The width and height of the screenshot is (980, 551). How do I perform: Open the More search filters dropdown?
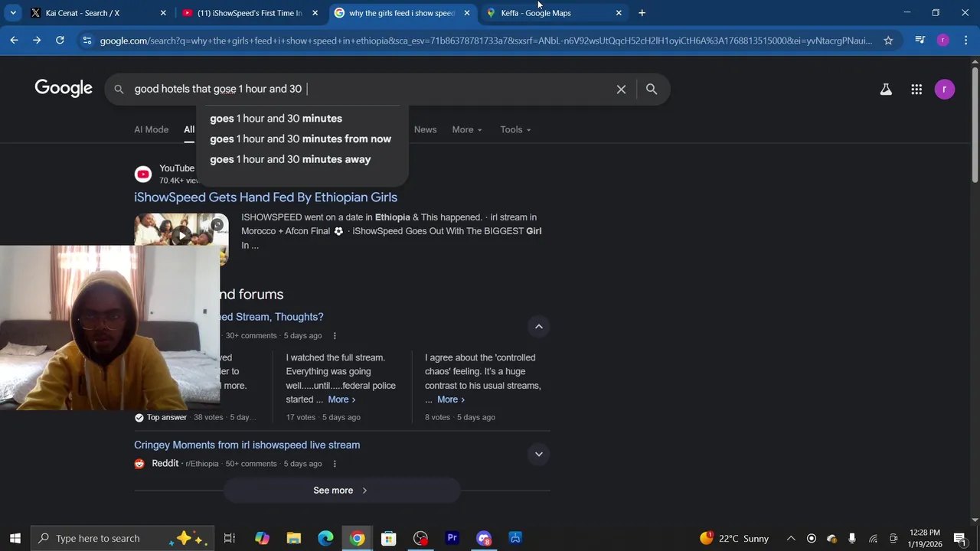(x=466, y=129)
